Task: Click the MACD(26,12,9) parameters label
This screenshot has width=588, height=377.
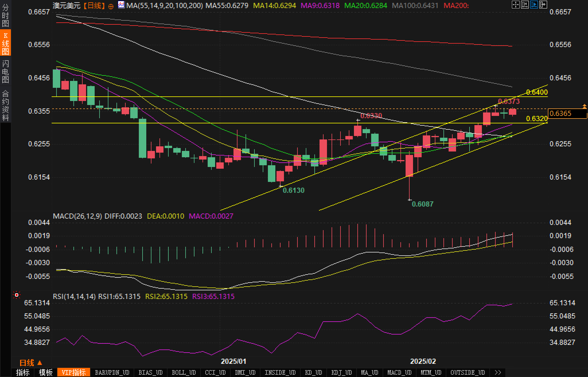Action: point(77,216)
